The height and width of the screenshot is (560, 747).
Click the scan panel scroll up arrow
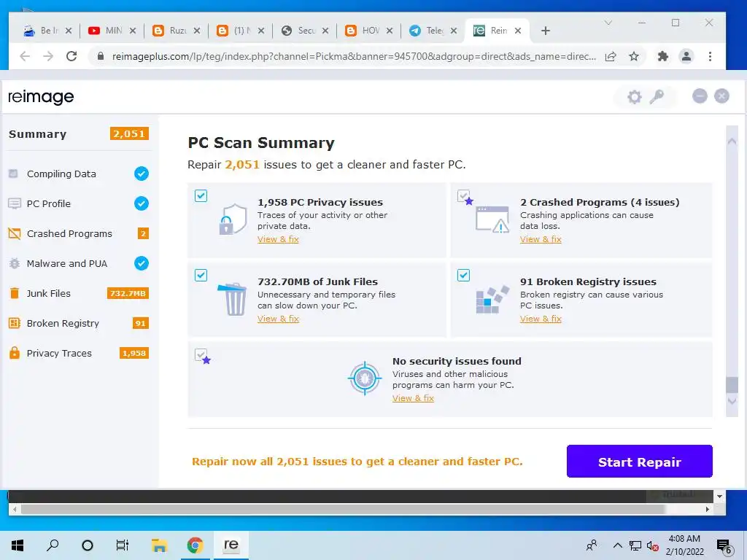point(732,141)
